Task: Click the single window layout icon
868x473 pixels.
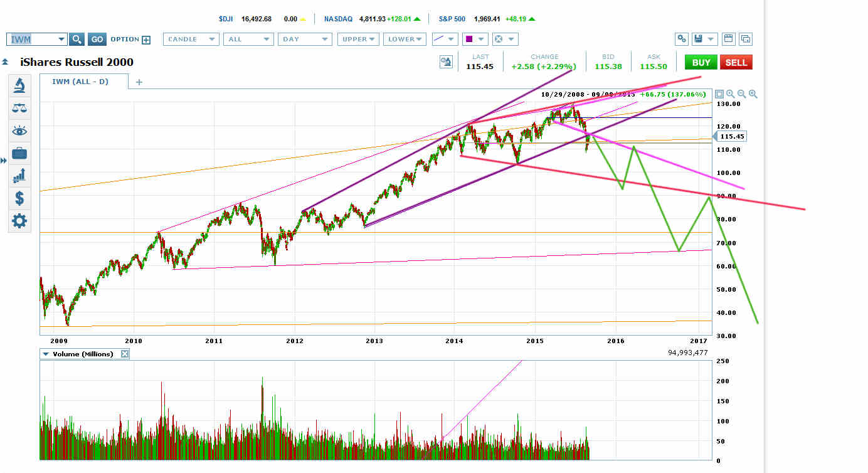Action: [x=728, y=39]
